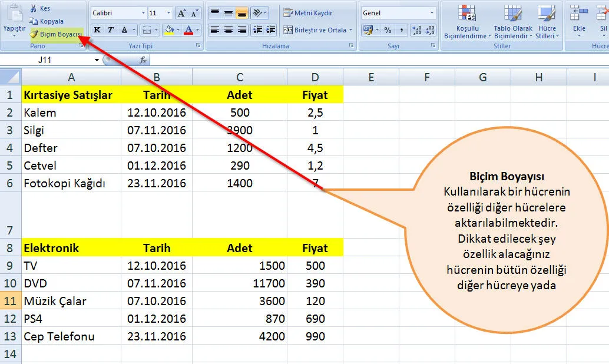Screen dimensions: 609x364
Task: Open the Calibri font name dropdown
Action: 143,13
